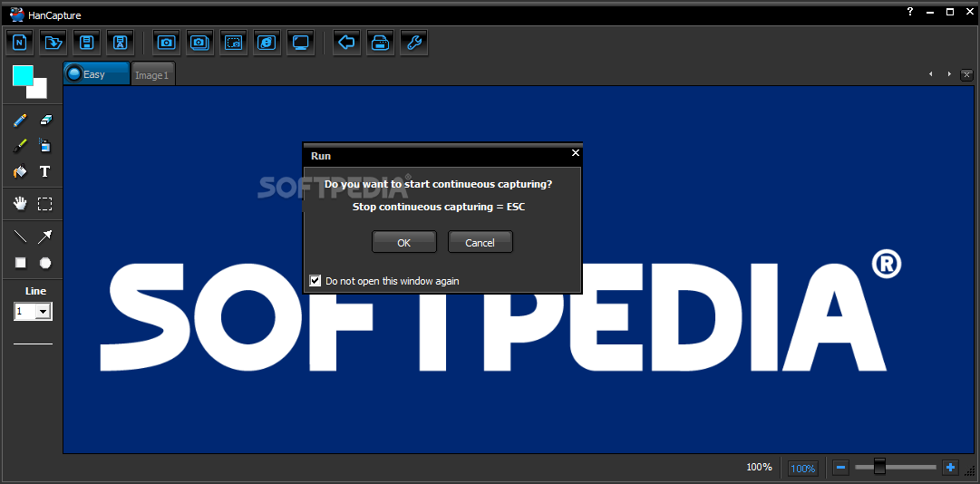Click the zoom slider handle
The height and width of the screenshot is (484, 980).
point(880,467)
